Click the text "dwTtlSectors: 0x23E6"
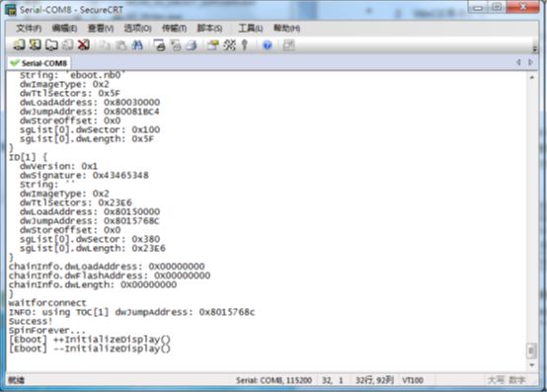This screenshot has width=547, height=392. [76, 202]
